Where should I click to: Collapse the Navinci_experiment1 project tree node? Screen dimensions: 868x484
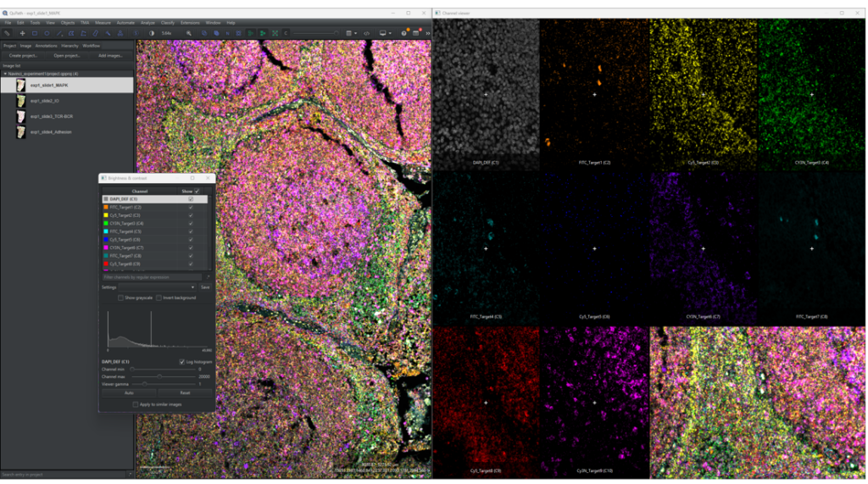(5, 74)
